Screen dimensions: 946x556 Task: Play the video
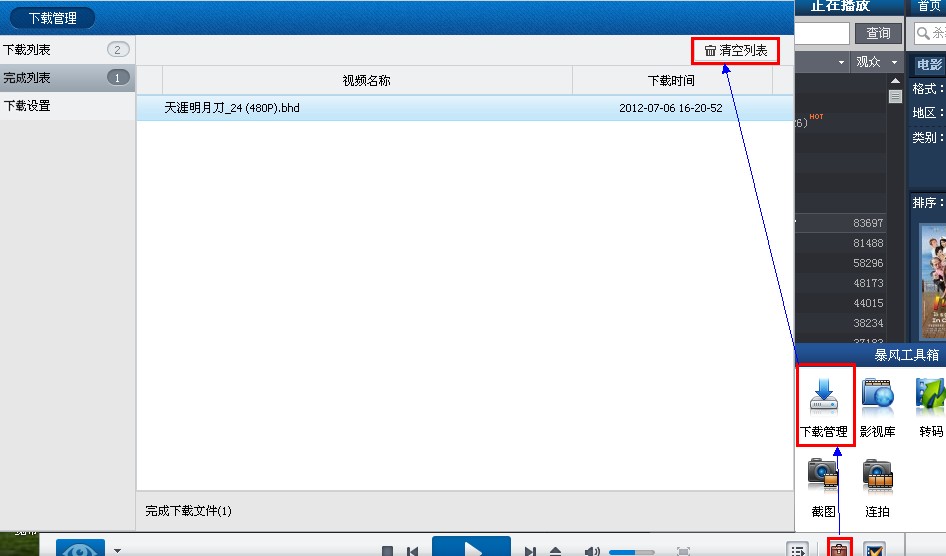[x=471, y=546]
